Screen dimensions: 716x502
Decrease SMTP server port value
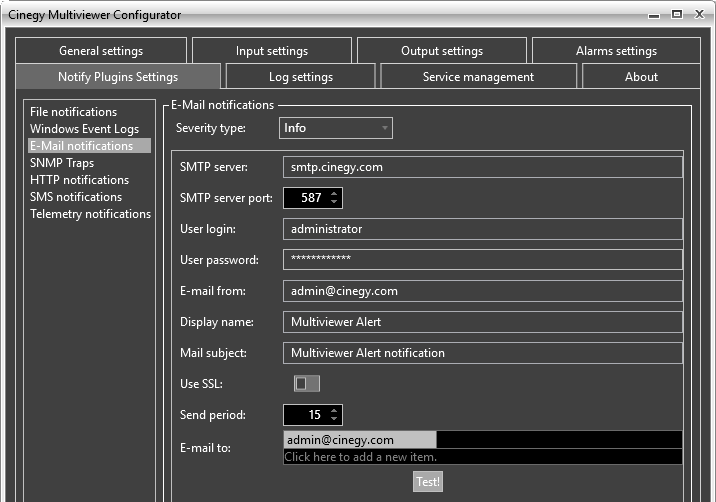(x=334, y=202)
